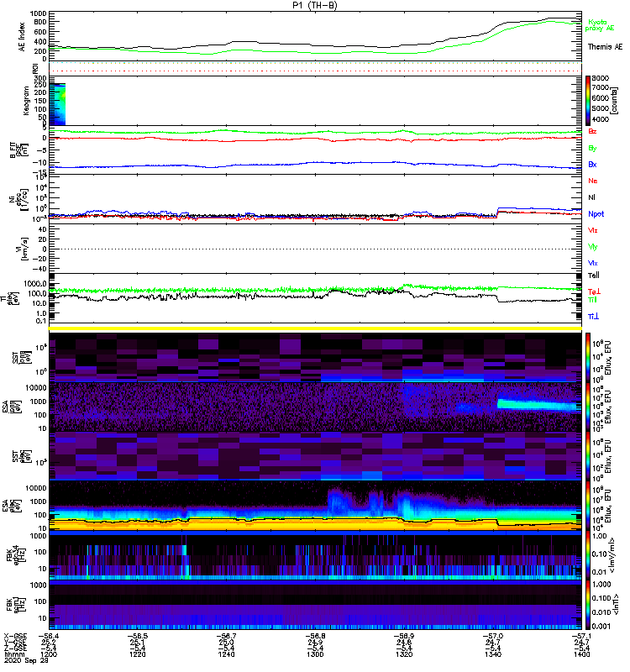Click the Keogram counts colorbar
The width and height of the screenshot is (630, 672).
588,100
